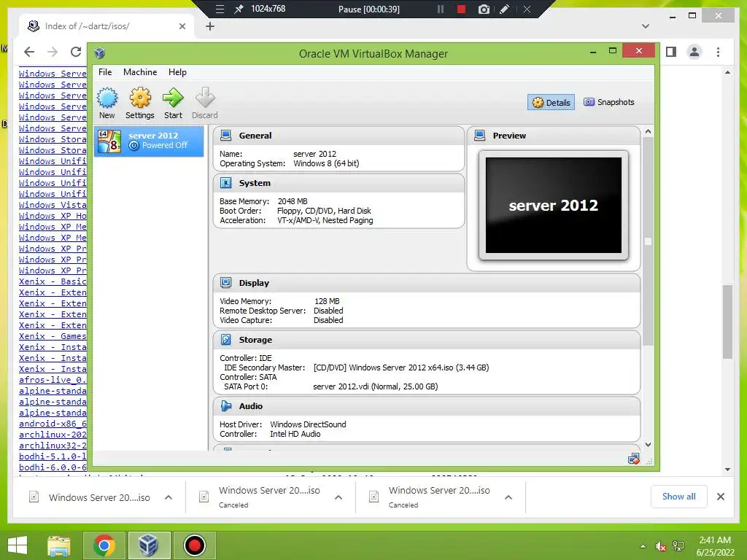
Task: Toggle Chrome side panel icon
Action: click(671, 52)
